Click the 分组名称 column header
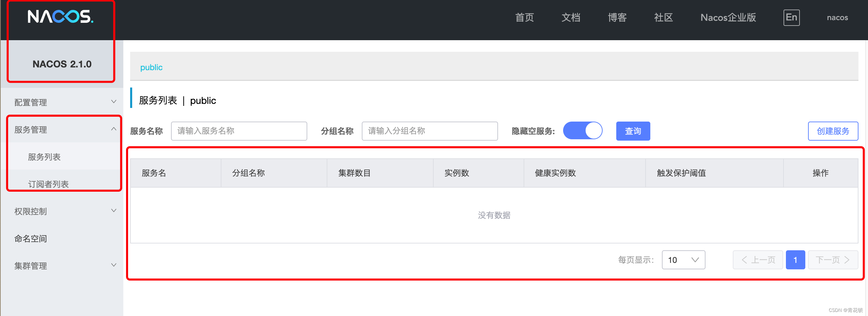Screen dimensions: 868x316 (x=274, y=173)
